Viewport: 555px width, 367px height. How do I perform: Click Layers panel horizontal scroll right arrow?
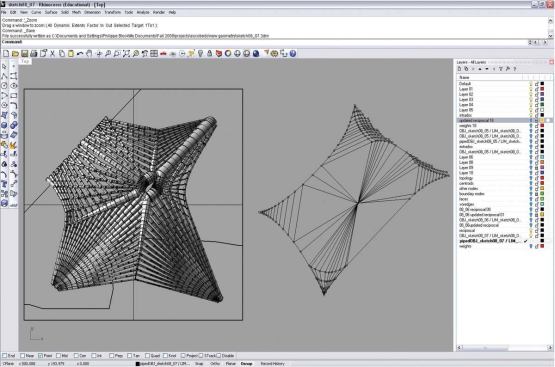549,348
